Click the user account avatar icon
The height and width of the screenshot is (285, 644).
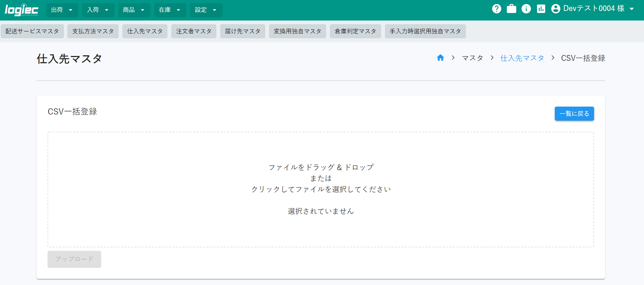click(x=556, y=9)
